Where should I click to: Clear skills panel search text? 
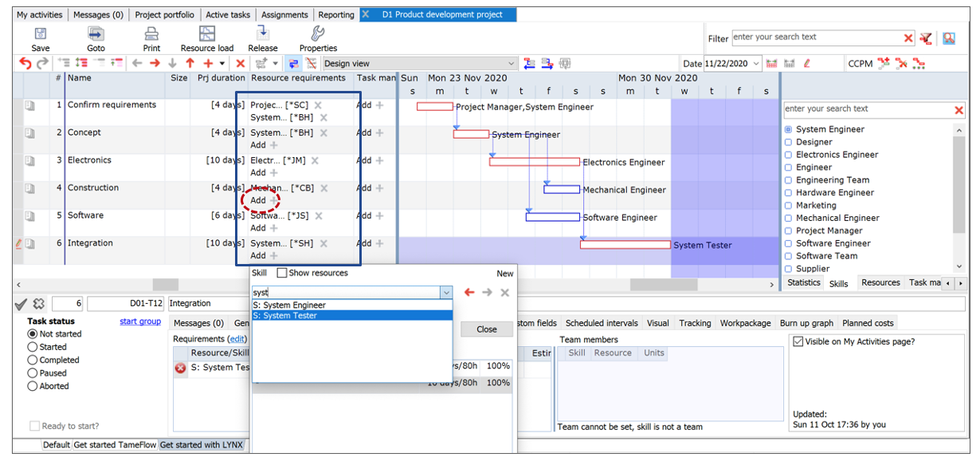tap(959, 110)
